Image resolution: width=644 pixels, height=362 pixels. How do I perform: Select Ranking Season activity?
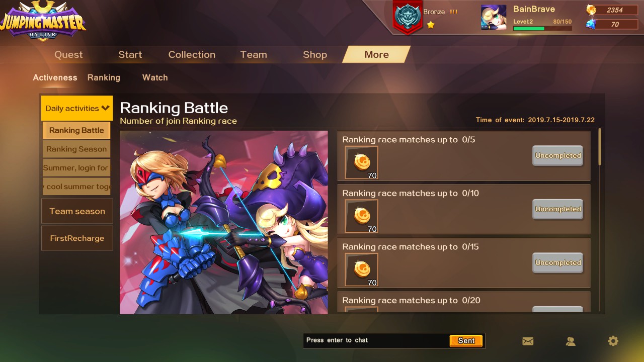coord(76,149)
